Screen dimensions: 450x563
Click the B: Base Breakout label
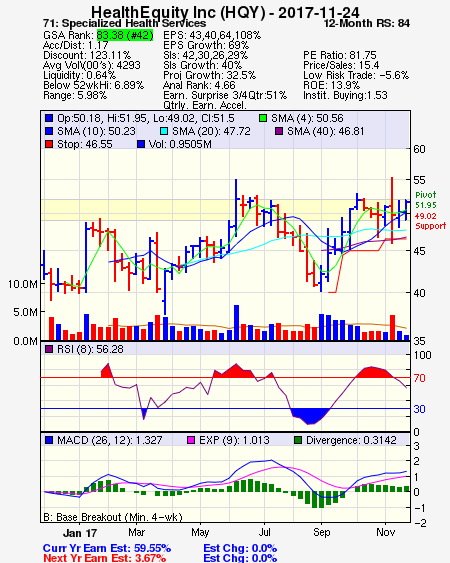click(113, 517)
